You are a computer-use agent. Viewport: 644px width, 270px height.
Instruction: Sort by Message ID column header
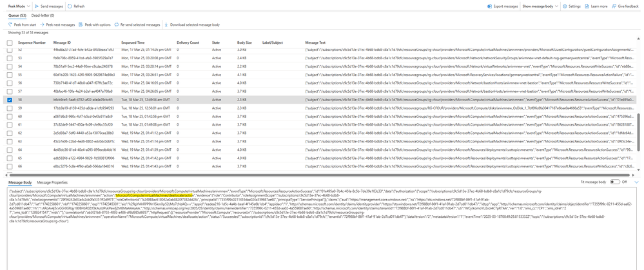click(62, 43)
